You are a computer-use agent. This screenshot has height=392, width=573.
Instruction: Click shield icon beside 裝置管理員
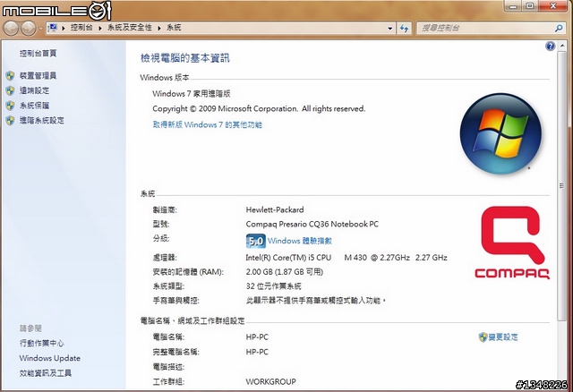click(x=10, y=76)
